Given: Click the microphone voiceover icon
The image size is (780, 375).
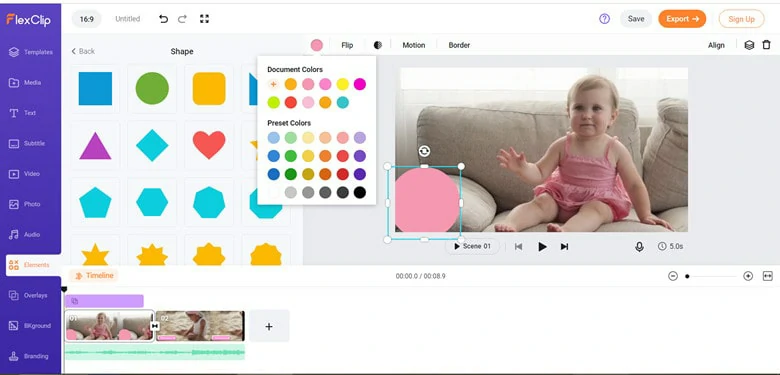Looking at the screenshot, I should pyautogui.click(x=639, y=246).
